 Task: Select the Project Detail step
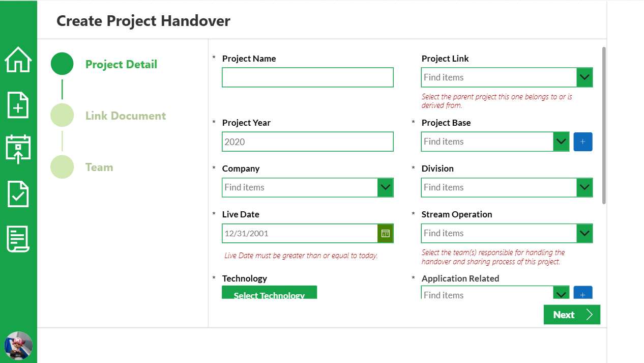click(121, 64)
